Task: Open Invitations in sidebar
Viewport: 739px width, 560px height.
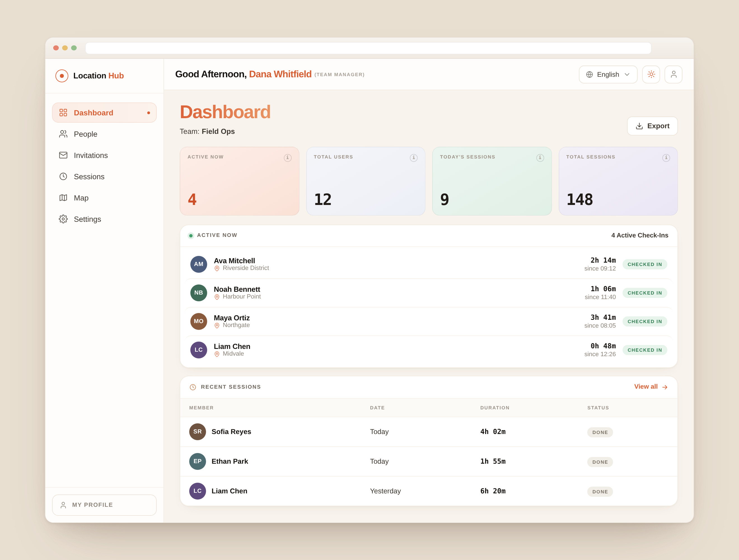Action: (104, 155)
